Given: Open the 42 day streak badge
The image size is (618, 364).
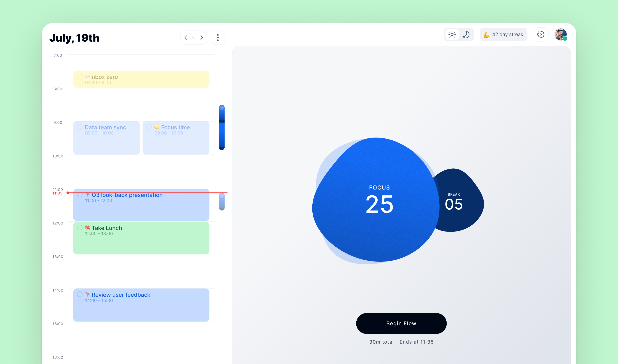Looking at the screenshot, I should pos(504,35).
